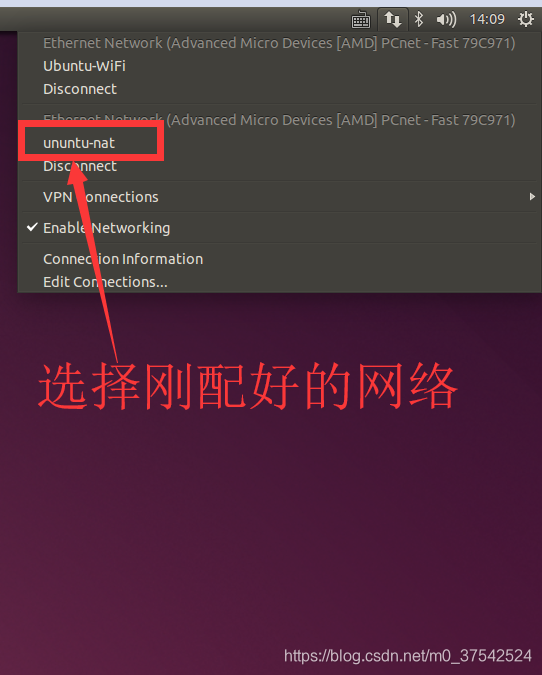Disconnect the ununtu-nat ethernet connection
The width and height of the screenshot is (542, 675).
pyautogui.click(x=80, y=166)
